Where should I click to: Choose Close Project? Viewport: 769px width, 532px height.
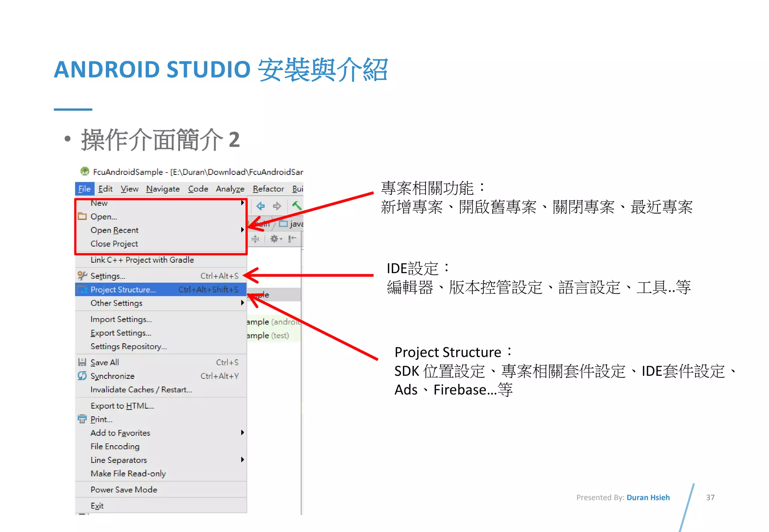click(161, 243)
